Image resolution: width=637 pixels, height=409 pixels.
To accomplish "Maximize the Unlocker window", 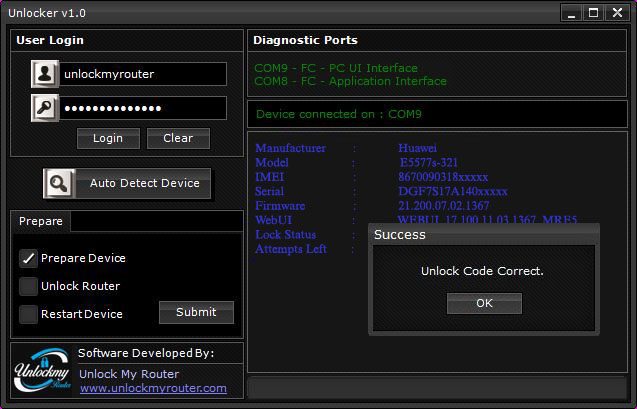I will (594, 13).
